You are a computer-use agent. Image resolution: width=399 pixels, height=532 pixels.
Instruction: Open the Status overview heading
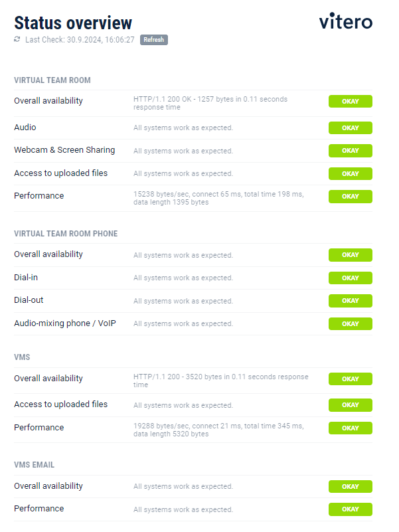(x=73, y=23)
